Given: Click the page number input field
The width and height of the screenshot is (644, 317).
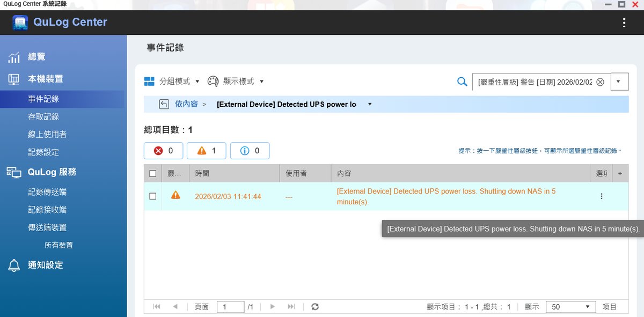Looking at the screenshot, I should [230, 307].
